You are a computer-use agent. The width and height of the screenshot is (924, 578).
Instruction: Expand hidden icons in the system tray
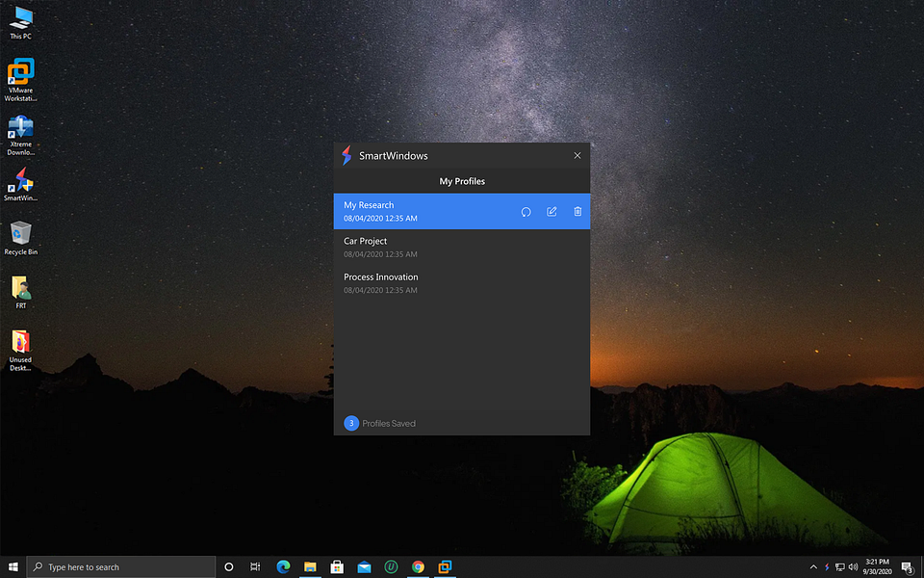click(x=813, y=566)
